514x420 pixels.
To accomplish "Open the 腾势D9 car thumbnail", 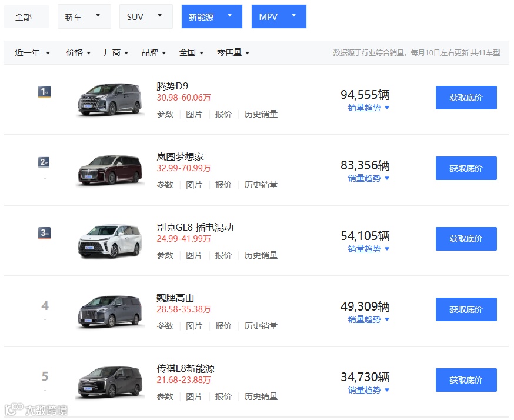I will pos(110,99).
